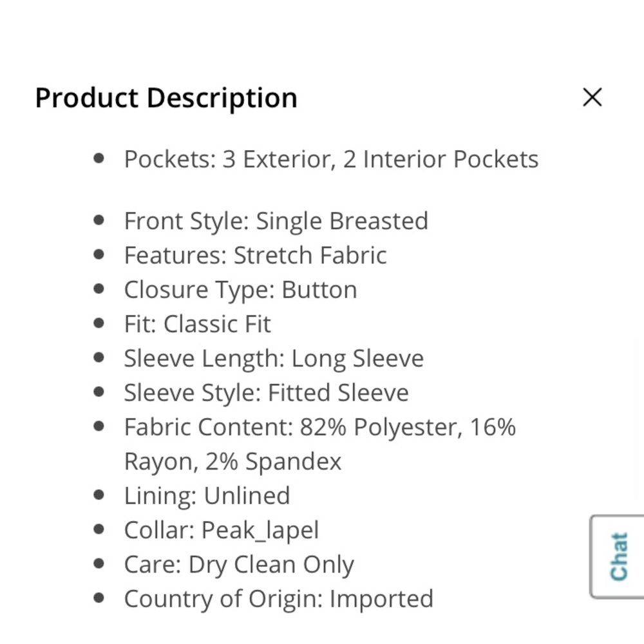Select the Front Style: Single Breasted text
644x644 pixels.
[x=276, y=221]
